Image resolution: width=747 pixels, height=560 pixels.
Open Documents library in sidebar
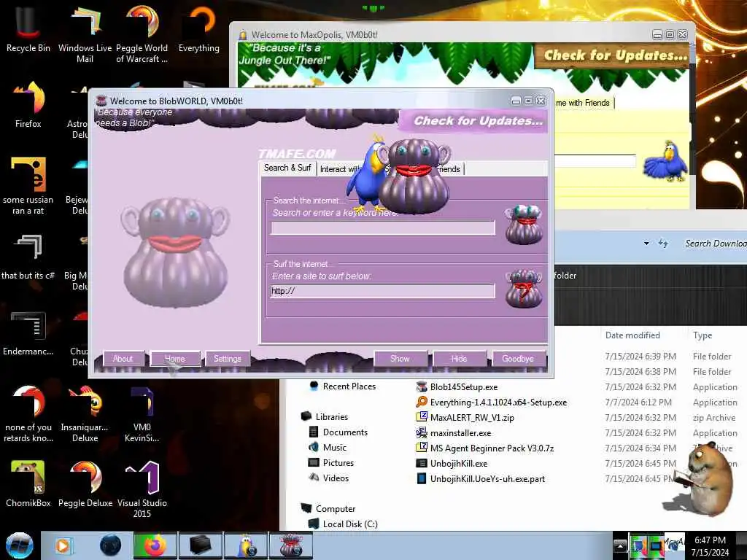(345, 432)
